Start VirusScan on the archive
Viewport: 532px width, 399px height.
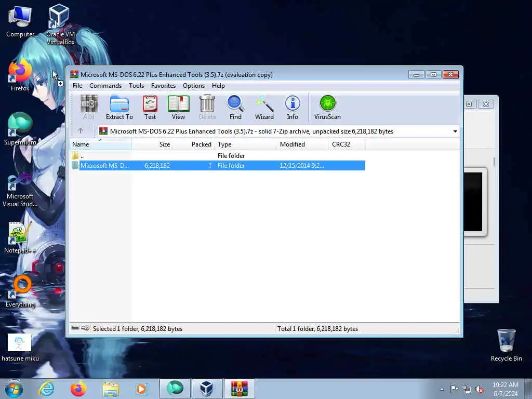click(327, 107)
